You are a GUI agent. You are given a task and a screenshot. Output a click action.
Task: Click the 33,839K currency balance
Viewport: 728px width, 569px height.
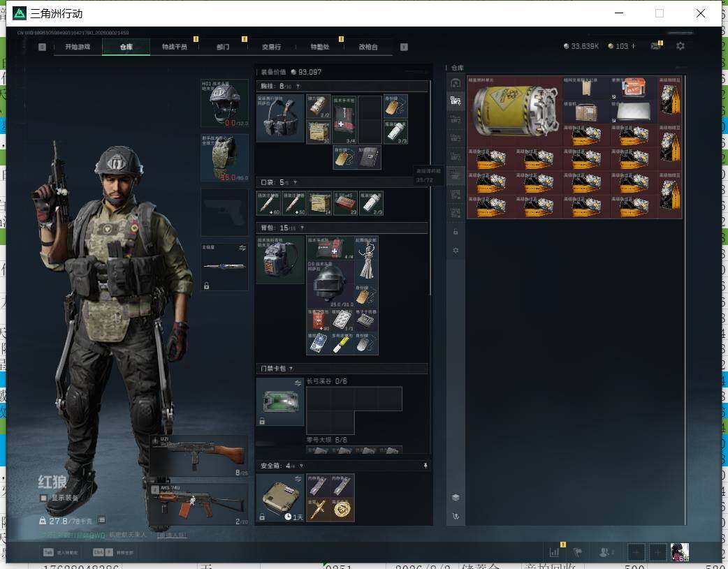[581, 46]
